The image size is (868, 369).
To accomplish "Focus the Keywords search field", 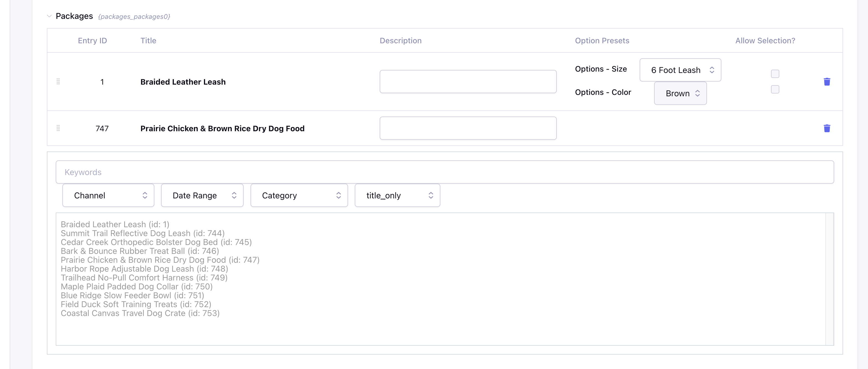I will (x=445, y=172).
